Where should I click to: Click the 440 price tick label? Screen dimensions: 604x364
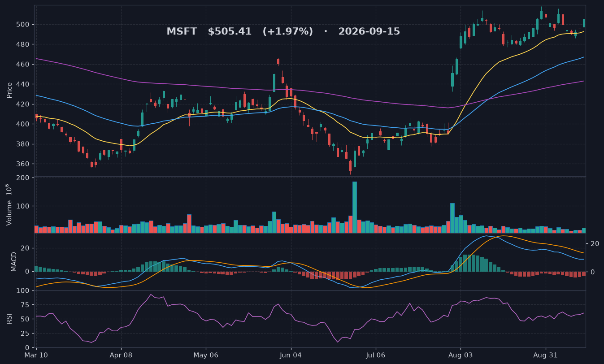point(24,84)
